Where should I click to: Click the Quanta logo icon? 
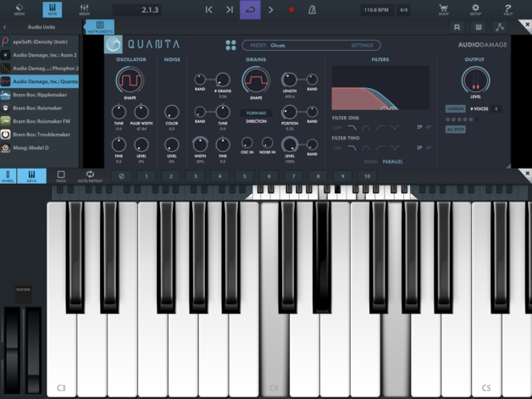(113, 44)
